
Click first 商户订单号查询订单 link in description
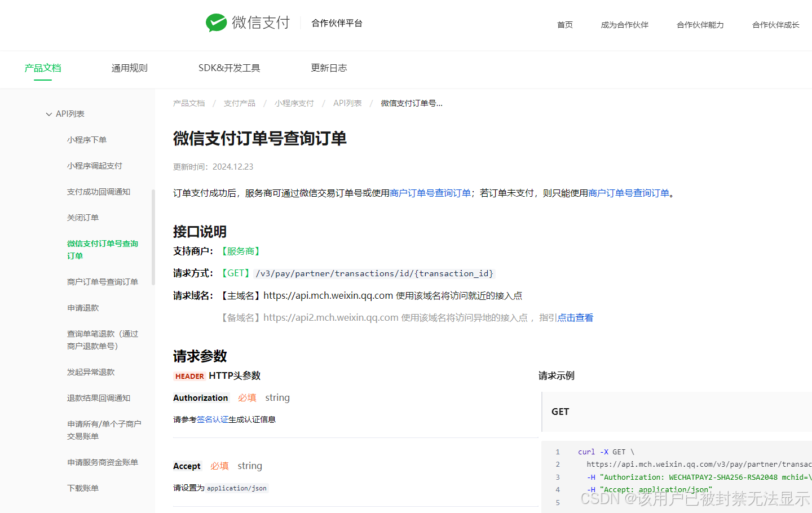[430, 193]
